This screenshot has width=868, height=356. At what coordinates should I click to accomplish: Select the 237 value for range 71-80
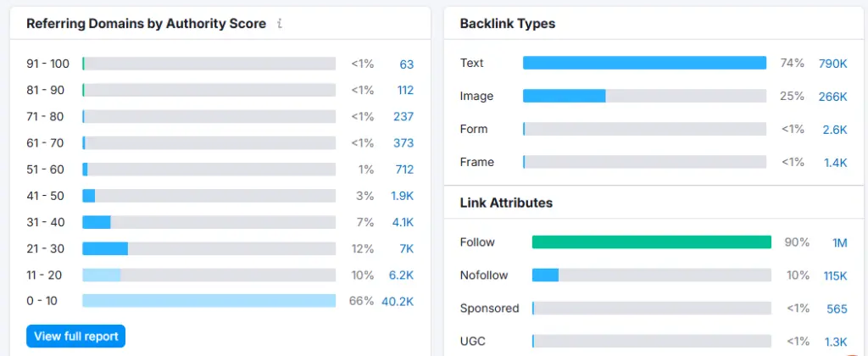[403, 116]
